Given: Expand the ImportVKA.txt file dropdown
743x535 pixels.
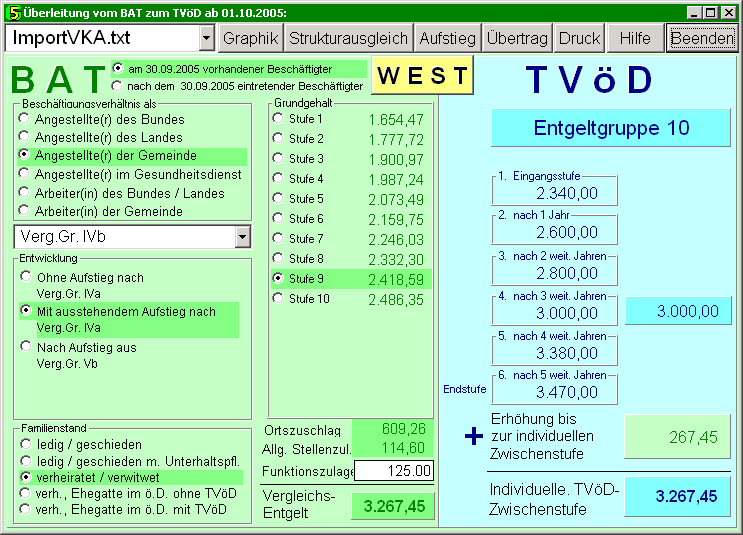Looking at the screenshot, I should click(x=207, y=38).
